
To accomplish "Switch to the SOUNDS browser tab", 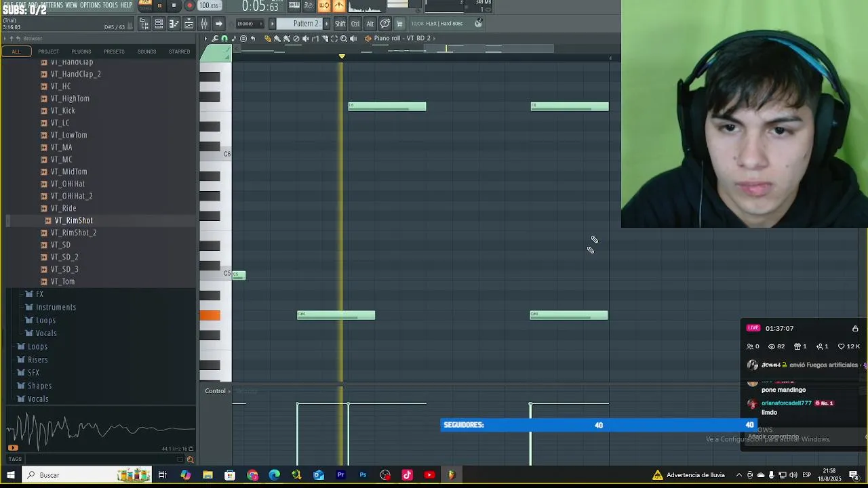I will point(146,52).
